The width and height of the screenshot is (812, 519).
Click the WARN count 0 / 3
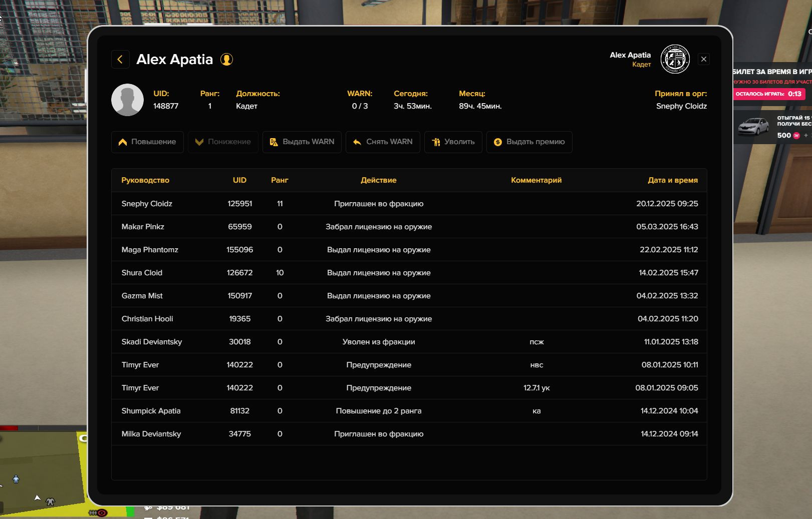360,106
